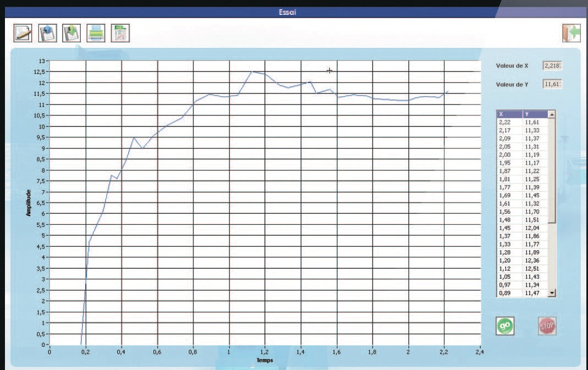The width and height of the screenshot is (588, 370).
Task: Select the Y cell 11,86
Action: click(535, 236)
